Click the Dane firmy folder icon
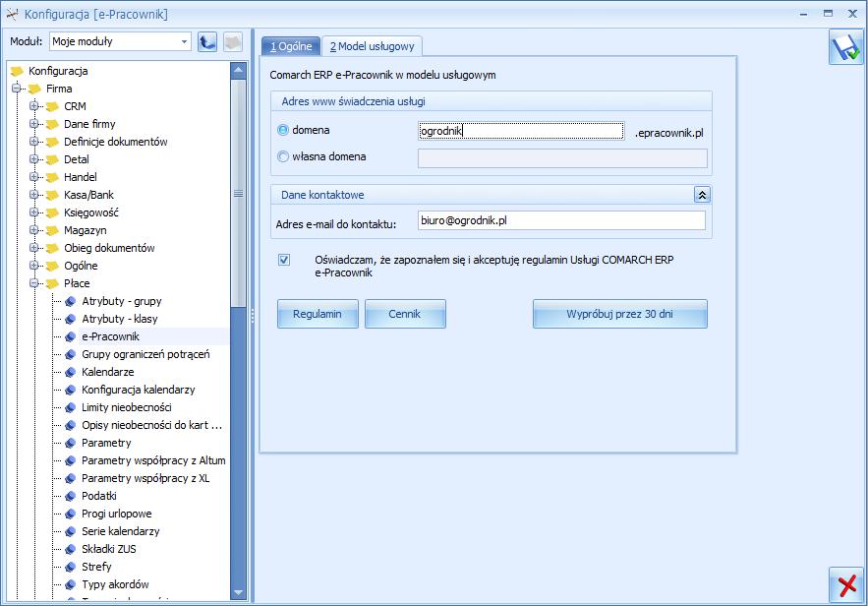 tap(52, 125)
